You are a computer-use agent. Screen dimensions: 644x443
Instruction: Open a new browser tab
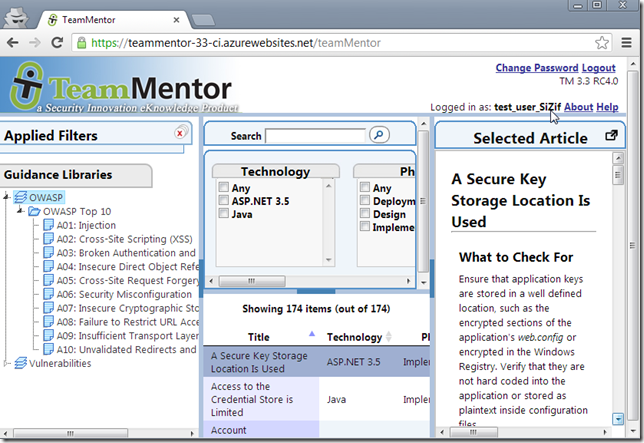pyautogui.click(x=203, y=20)
